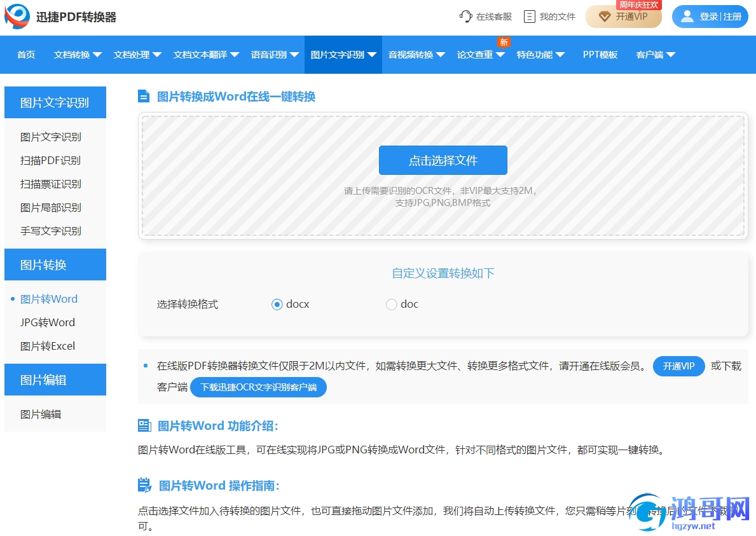Select the docx format radio button

pyautogui.click(x=277, y=304)
